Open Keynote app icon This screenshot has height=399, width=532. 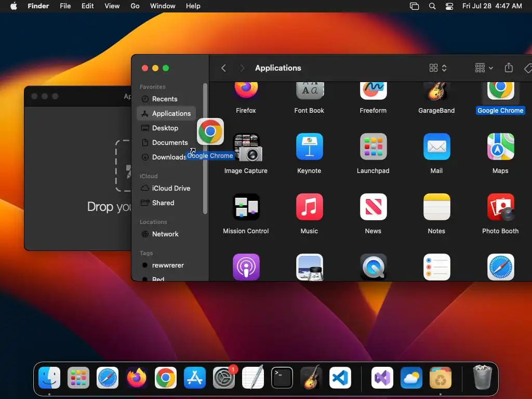click(310, 147)
